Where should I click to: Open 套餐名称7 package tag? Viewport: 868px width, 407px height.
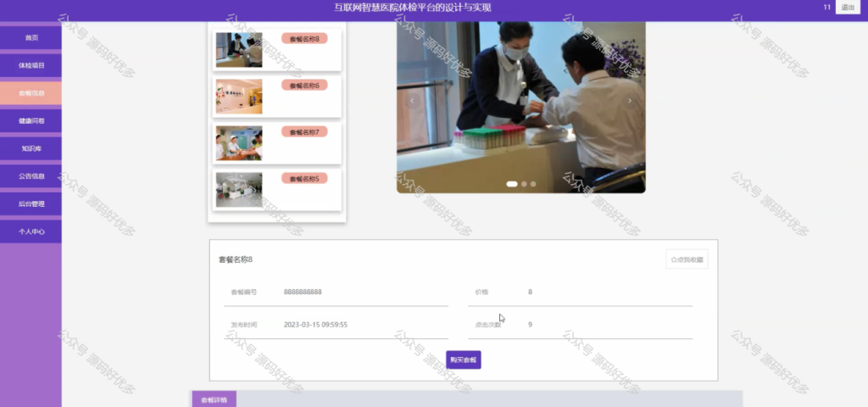304,131
